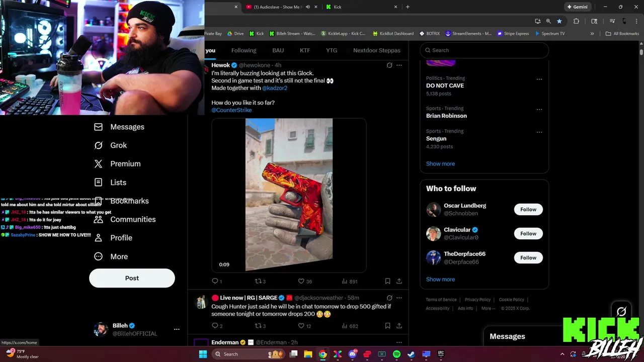The image size is (644, 362).
Task: View analytics for Hewok's post (891)
Action: pos(349,282)
